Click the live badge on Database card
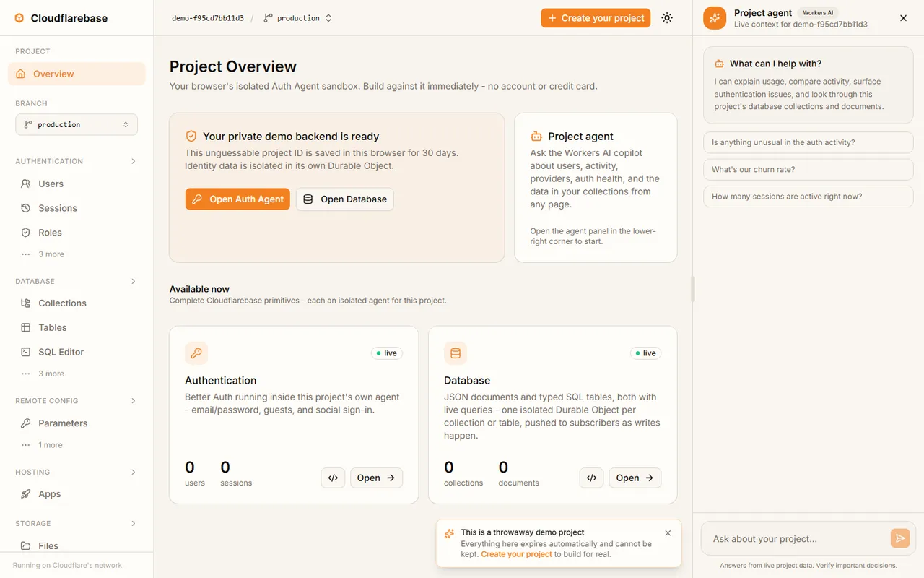Image resolution: width=924 pixels, height=578 pixels. 646,353
